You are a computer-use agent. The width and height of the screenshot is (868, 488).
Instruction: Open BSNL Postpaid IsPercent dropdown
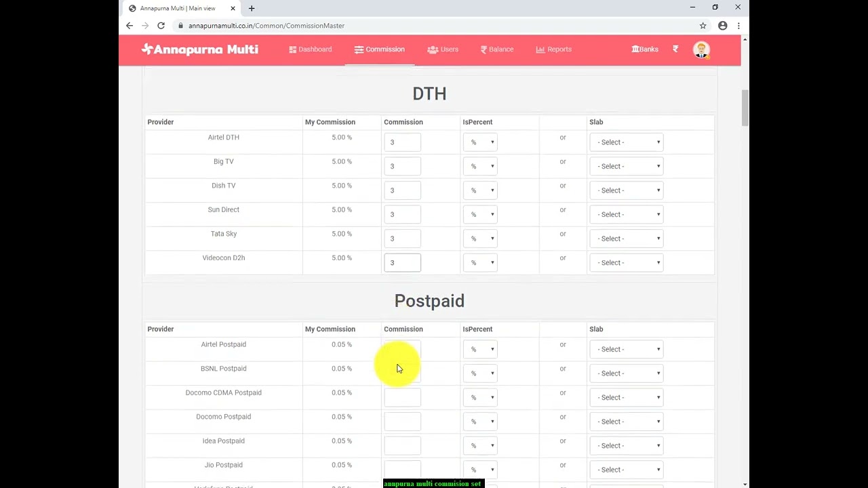[x=480, y=373]
